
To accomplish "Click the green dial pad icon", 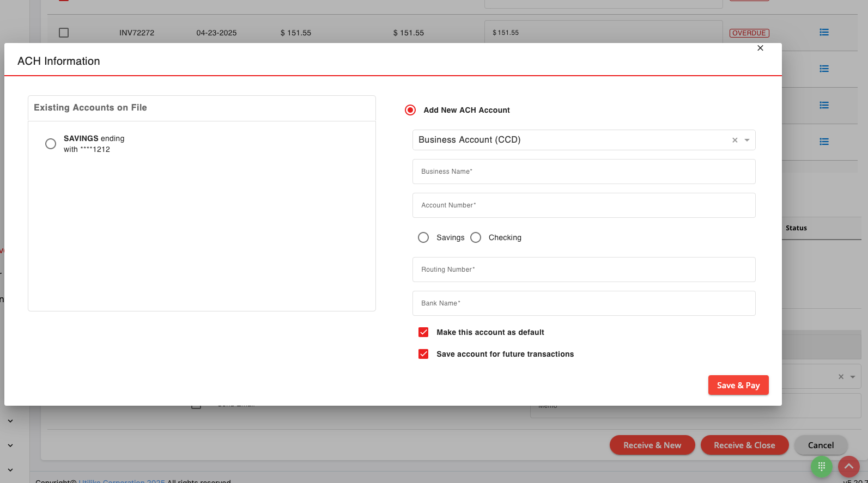I will coord(821,467).
